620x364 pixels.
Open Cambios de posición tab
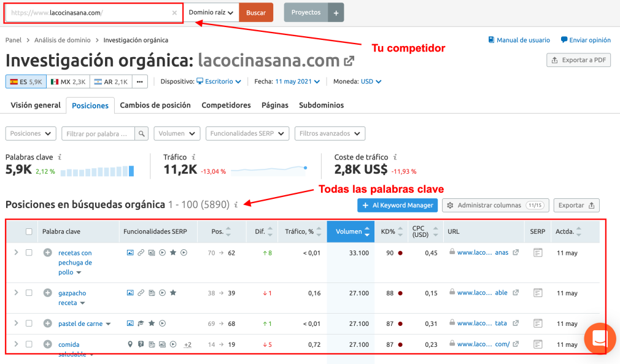pyautogui.click(x=155, y=105)
